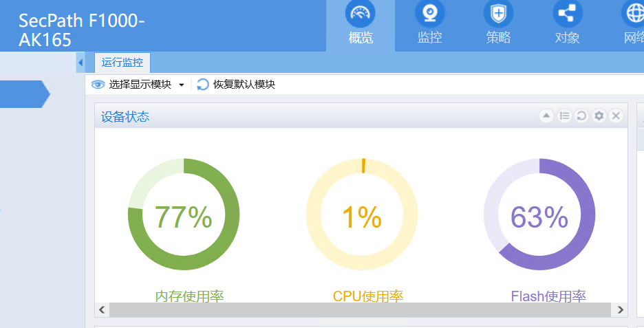Select the highlighted blue item in left sidebar
This screenshot has height=328, width=644.
pyautogui.click(x=25, y=94)
